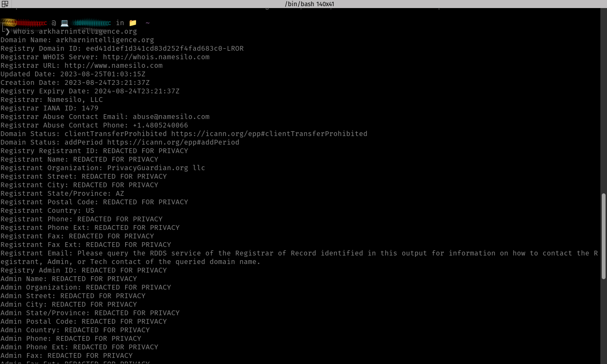This screenshot has width=607, height=364.
Task: Open the icann.org/epp#addPeriod link
Action: coord(173,142)
